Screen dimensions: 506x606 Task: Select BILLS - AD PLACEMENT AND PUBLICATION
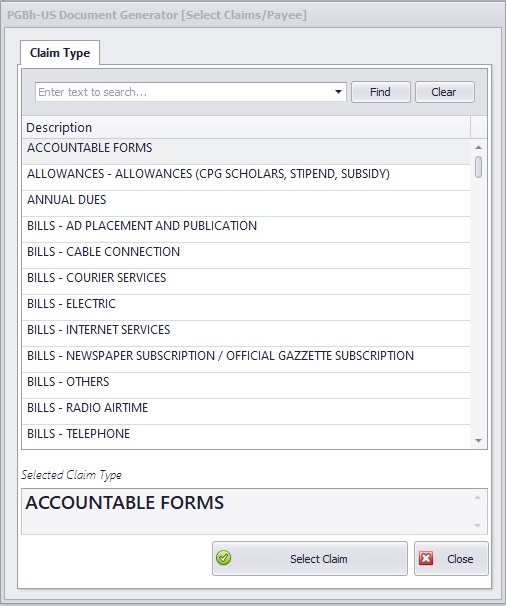point(246,230)
